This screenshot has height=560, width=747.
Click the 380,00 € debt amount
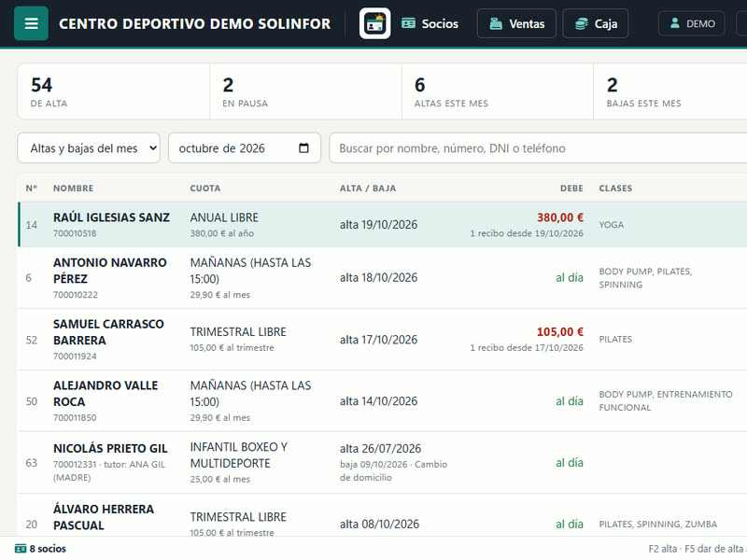pos(560,217)
